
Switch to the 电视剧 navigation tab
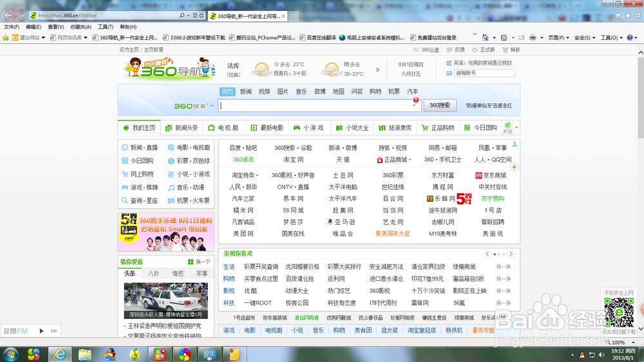point(223,128)
